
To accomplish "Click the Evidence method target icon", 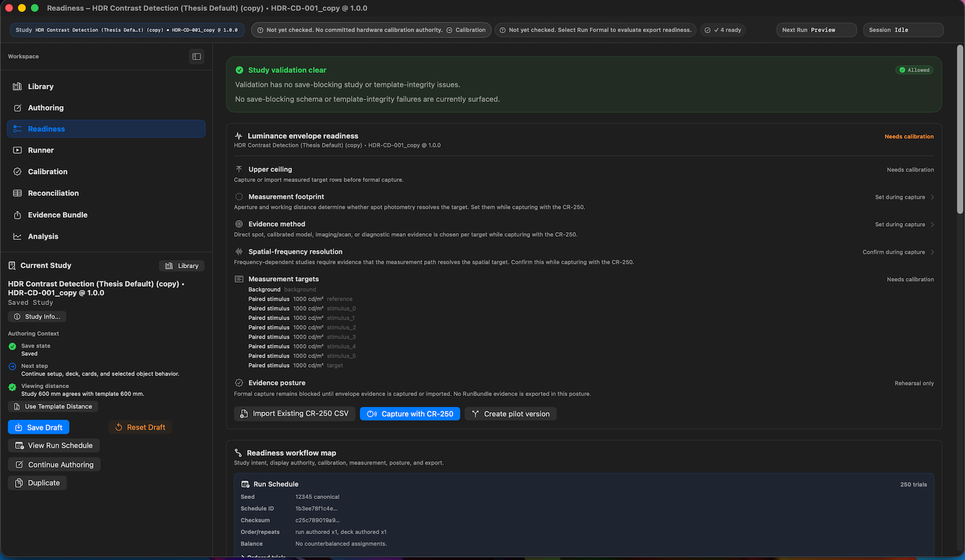I will click(x=239, y=224).
